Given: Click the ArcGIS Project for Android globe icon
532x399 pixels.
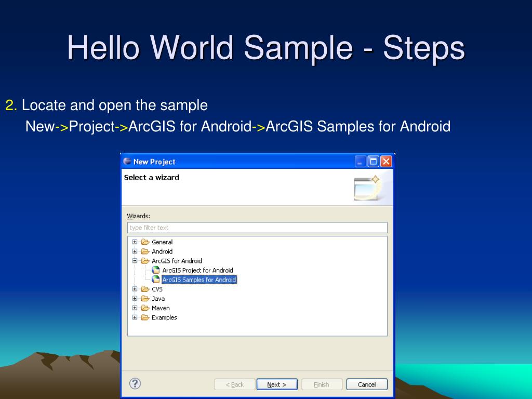Looking at the screenshot, I should click(156, 270).
